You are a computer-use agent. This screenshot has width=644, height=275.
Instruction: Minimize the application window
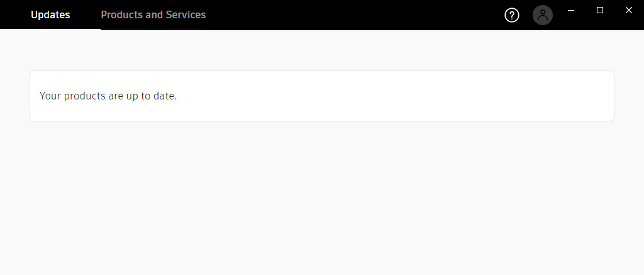click(571, 11)
